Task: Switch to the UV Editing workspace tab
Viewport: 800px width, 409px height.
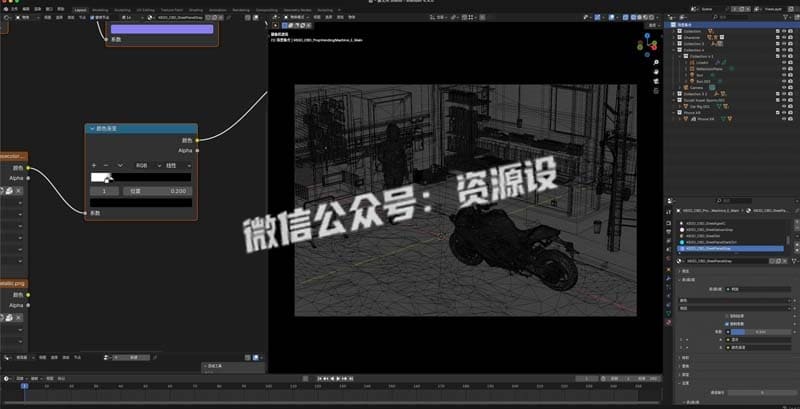Action: click(145, 10)
